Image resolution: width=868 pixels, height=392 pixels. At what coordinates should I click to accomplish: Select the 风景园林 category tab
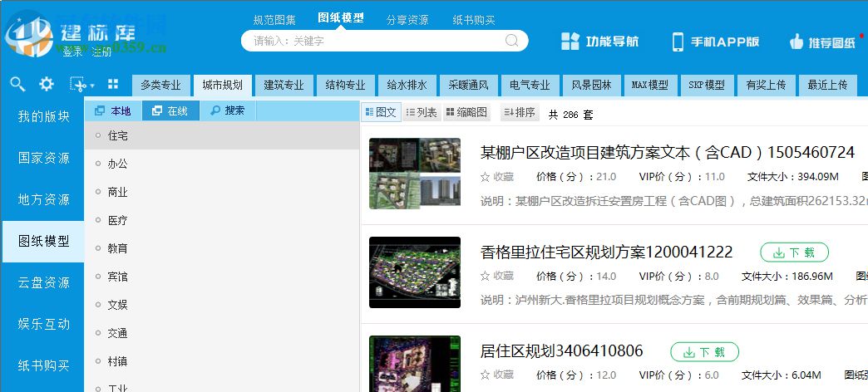(591, 86)
